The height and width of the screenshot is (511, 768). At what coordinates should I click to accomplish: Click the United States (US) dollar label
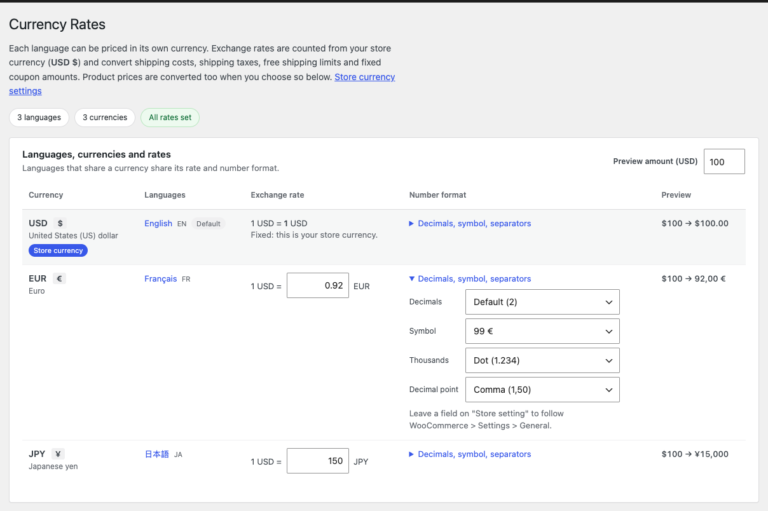[x=73, y=236]
